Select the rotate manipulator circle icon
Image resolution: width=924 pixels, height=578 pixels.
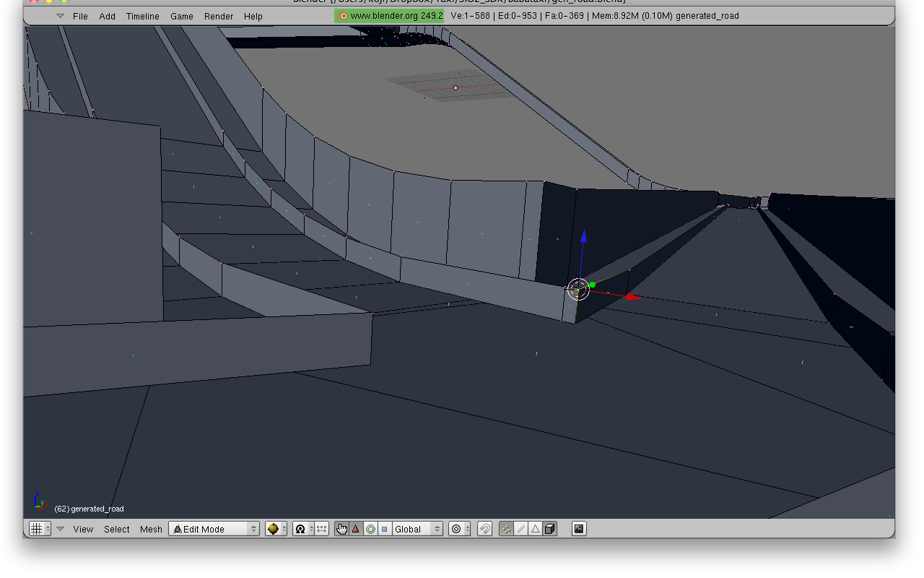(x=370, y=529)
